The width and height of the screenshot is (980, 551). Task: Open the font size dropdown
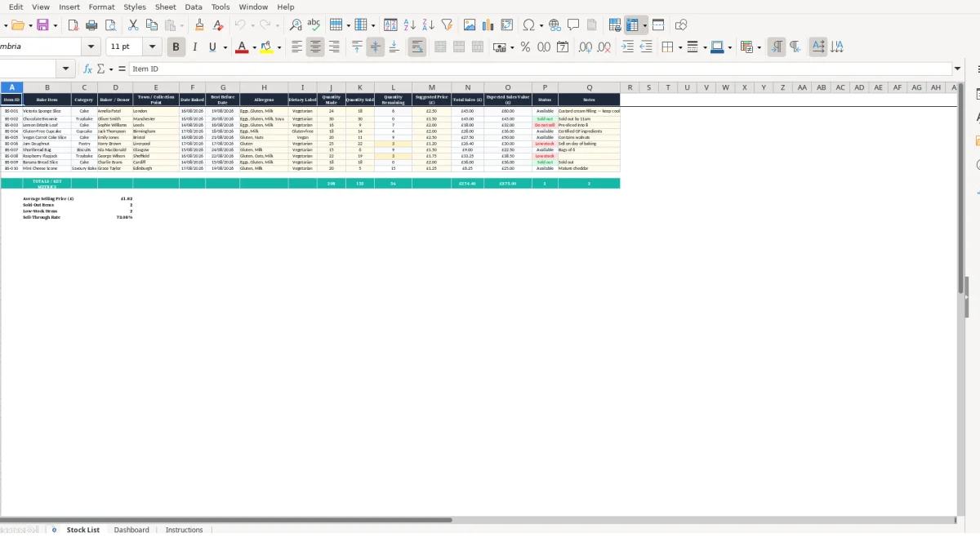(152, 47)
